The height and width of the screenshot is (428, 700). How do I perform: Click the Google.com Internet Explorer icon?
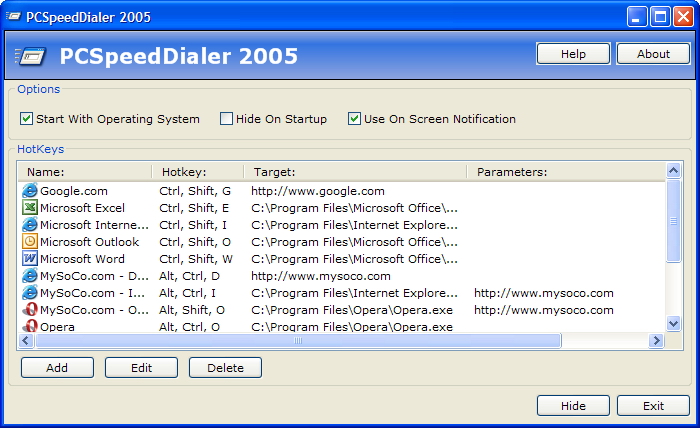pyautogui.click(x=29, y=191)
